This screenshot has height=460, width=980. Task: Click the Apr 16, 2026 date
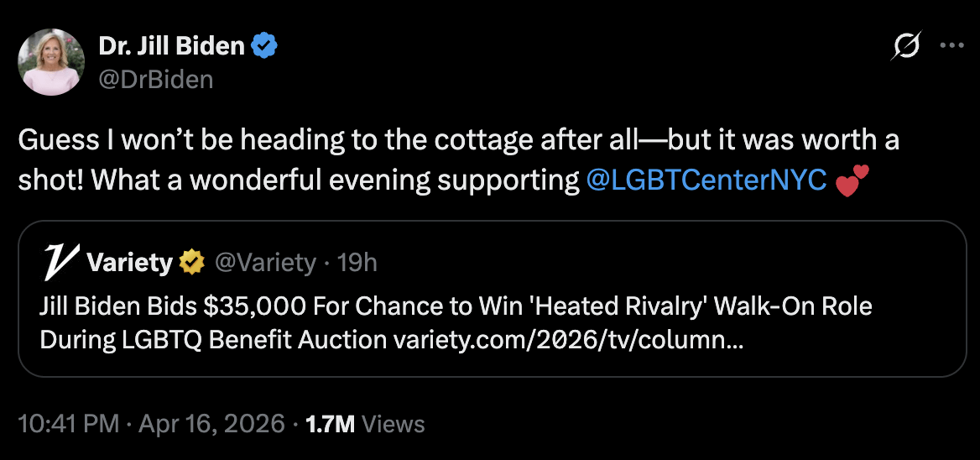tap(213, 424)
